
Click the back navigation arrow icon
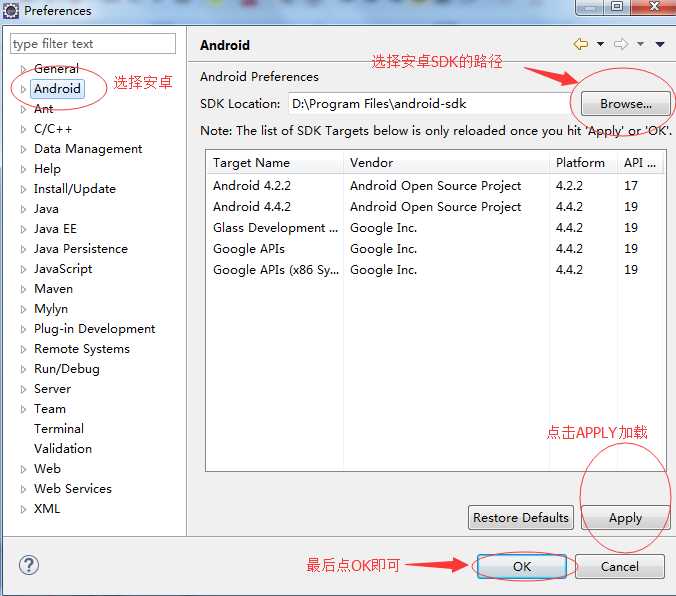[580, 44]
